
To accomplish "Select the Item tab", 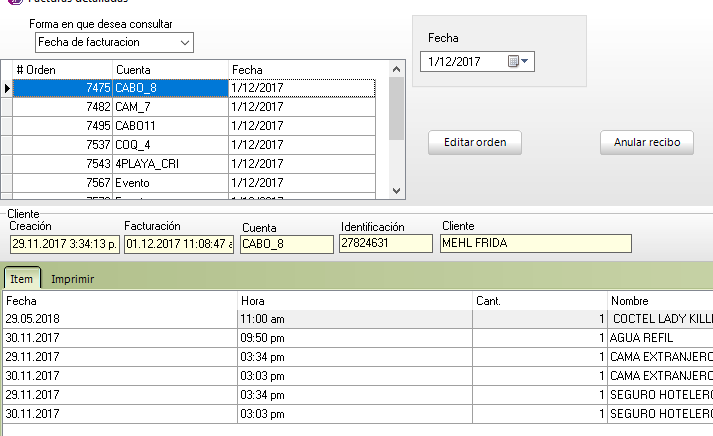I will [21, 279].
